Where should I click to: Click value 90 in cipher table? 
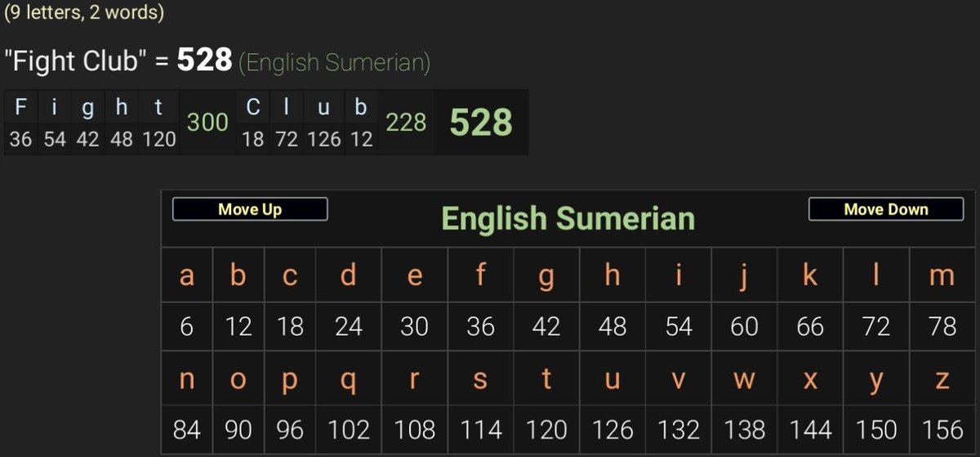pyautogui.click(x=238, y=430)
